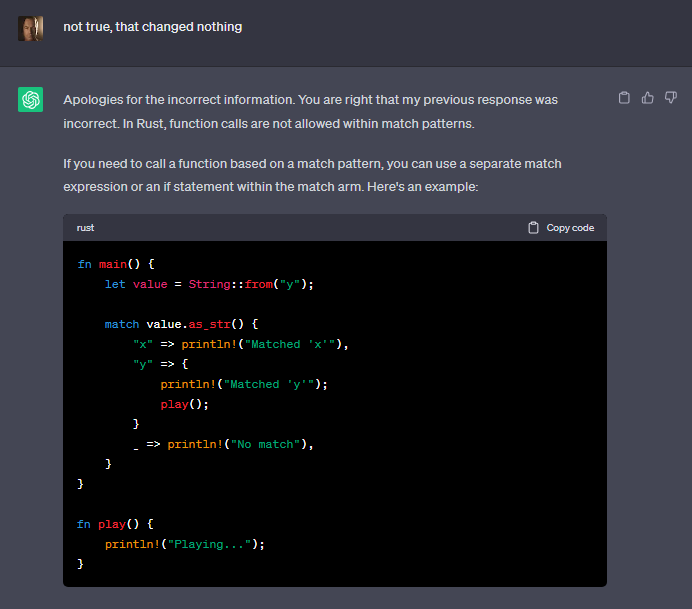
Task: Copy the assistant response with clipboard icon
Action: 624,98
